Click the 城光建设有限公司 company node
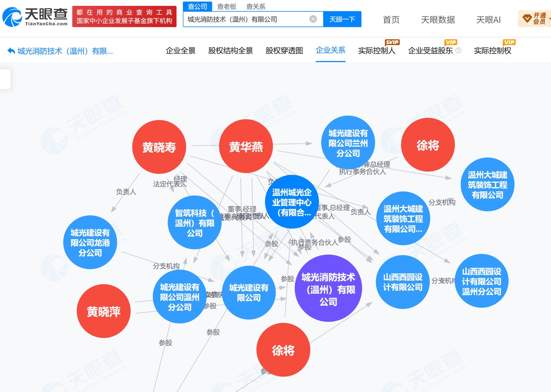The width and height of the screenshot is (551, 392). tap(249, 293)
